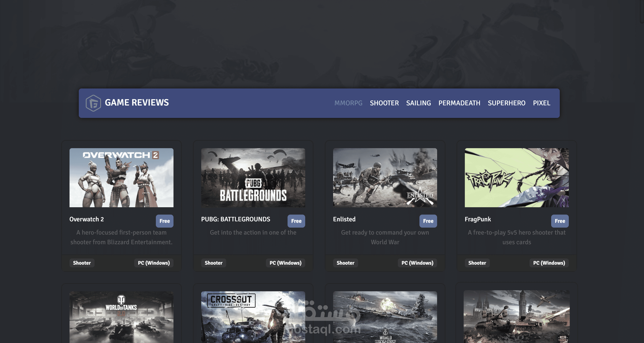Click the Enlisted game title
This screenshot has height=343, width=644.
point(344,219)
